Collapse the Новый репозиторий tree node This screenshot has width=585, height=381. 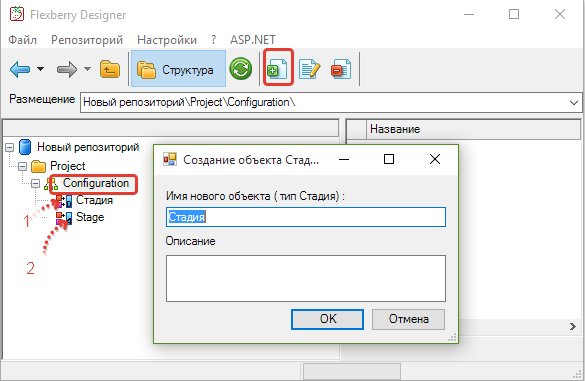[10, 148]
